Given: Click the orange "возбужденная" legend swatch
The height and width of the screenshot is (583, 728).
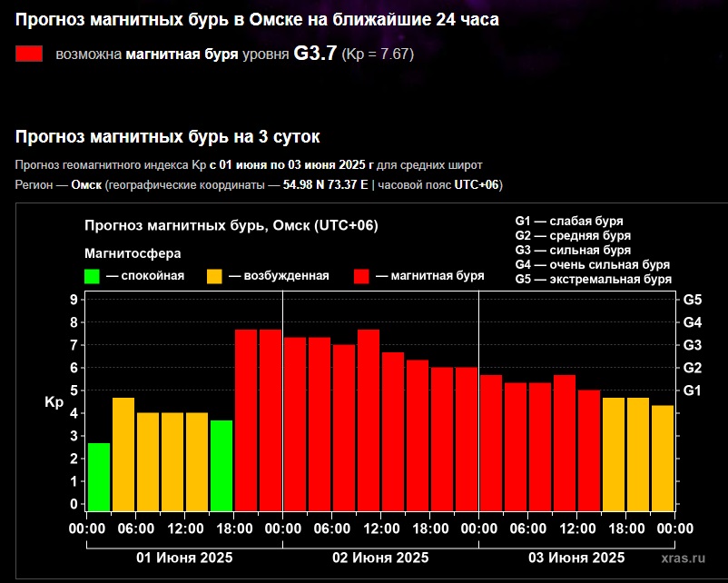Looking at the screenshot, I should click(215, 276).
